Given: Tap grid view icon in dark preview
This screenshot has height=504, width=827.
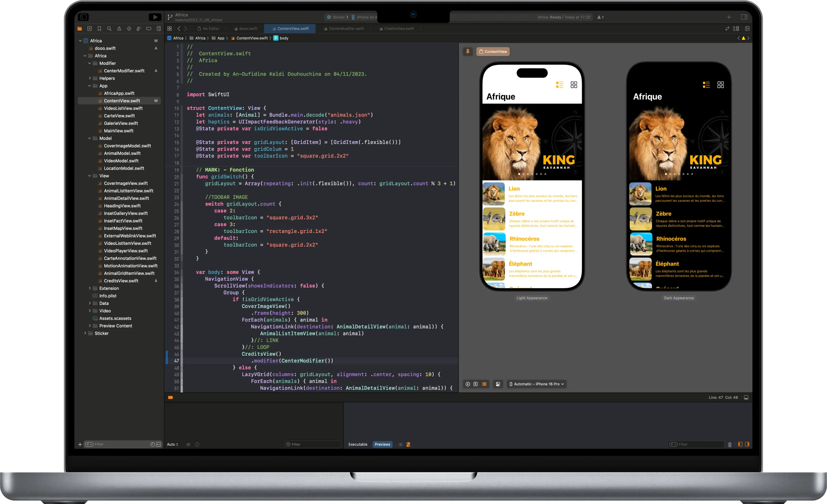Looking at the screenshot, I should tap(721, 85).
